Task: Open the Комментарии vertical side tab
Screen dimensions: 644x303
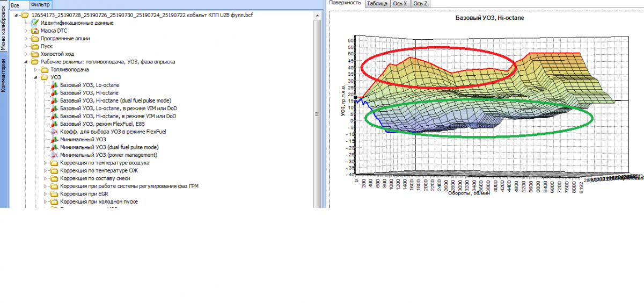Action: coord(3,76)
